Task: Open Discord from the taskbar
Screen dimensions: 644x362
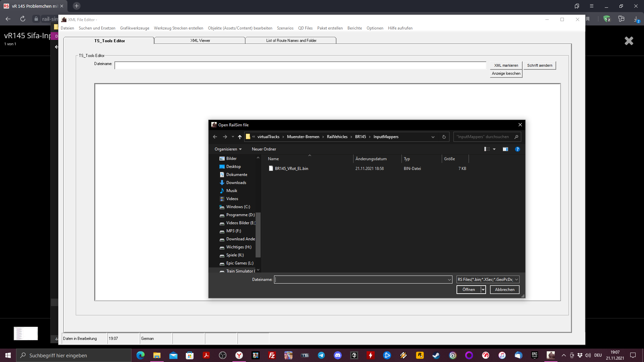Action: pyautogui.click(x=337, y=355)
